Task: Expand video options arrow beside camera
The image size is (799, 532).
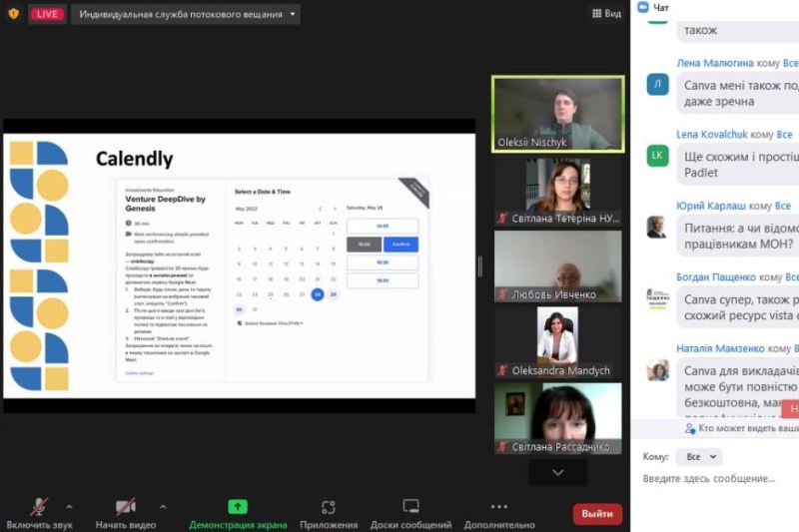Action: [163, 507]
